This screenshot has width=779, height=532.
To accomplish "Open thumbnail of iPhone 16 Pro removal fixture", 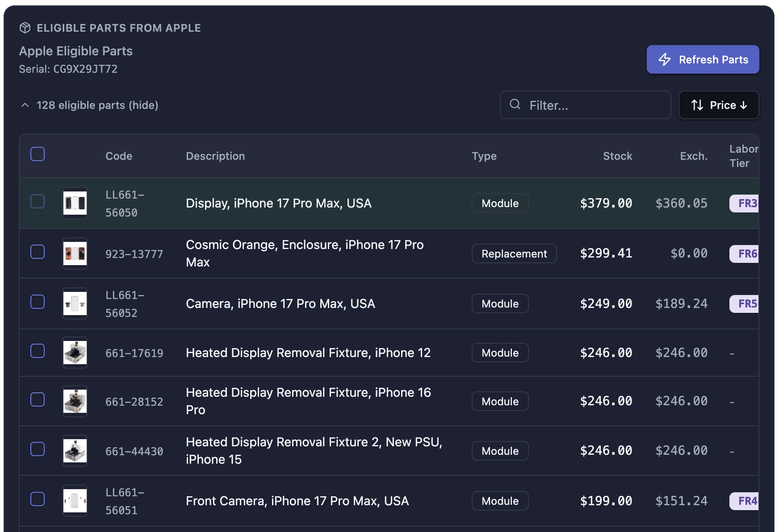I will pyautogui.click(x=75, y=401).
